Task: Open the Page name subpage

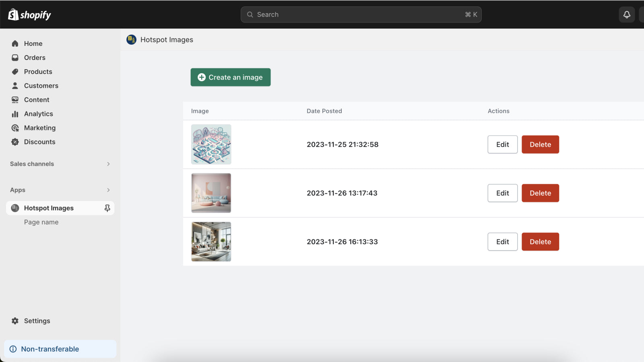Action: (41, 222)
